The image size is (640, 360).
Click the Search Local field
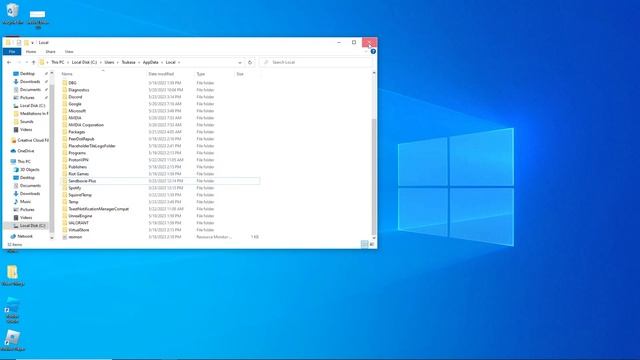pos(316,62)
